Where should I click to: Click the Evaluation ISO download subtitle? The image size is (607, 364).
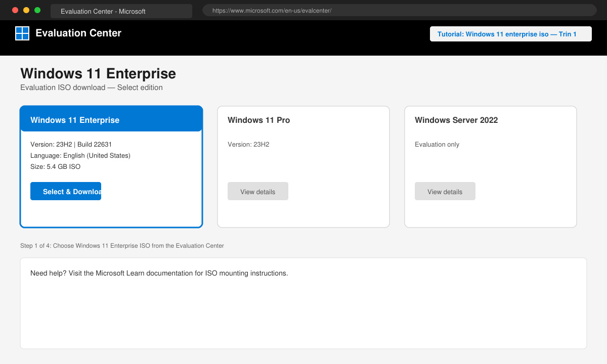(92, 87)
